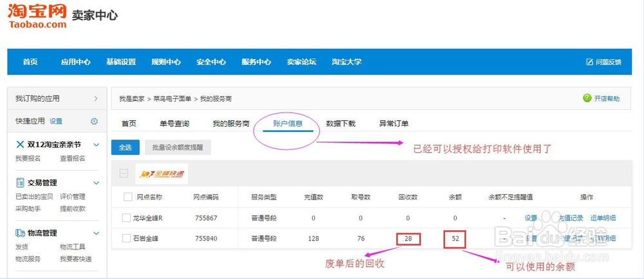Click the 石岩全峰 network name
This screenshot has width=644, height=279.
(x=146, y=238)
